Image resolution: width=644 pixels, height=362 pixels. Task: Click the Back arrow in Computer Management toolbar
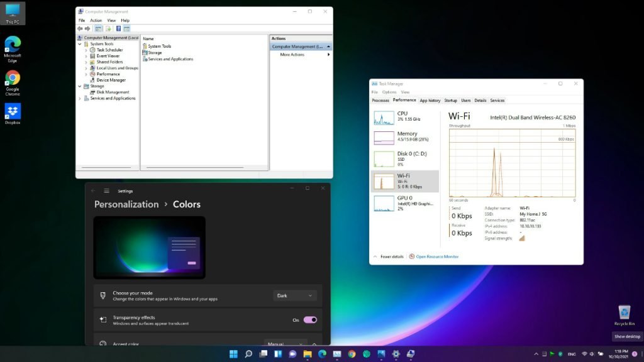tap(80, 29)
